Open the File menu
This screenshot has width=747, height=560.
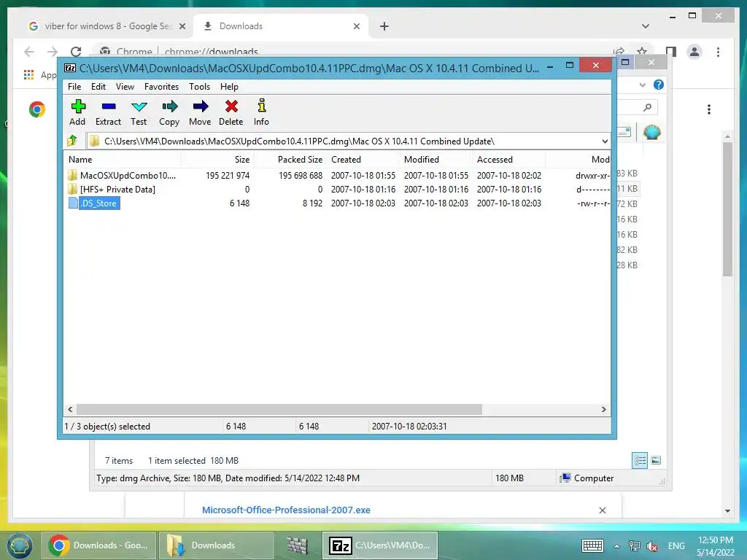click(x=74, y=87)
